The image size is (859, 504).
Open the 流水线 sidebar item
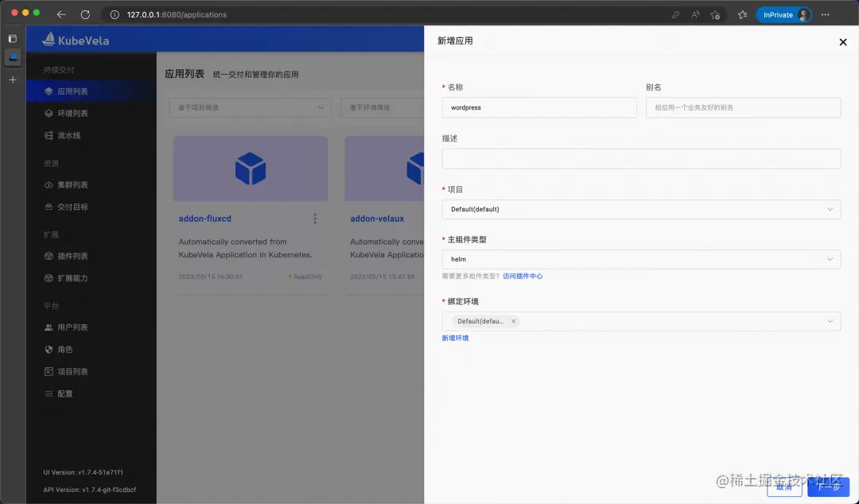[91, 135]
